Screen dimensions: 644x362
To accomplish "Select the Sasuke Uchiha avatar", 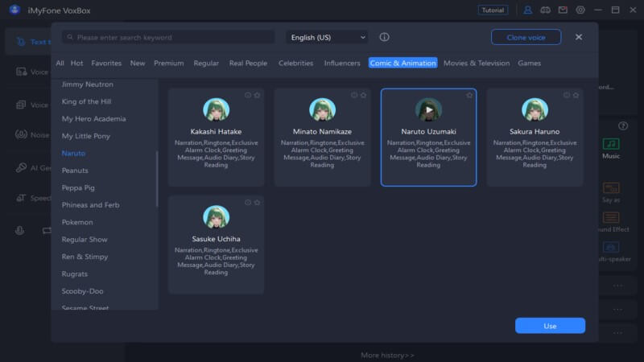I will 216,216.
